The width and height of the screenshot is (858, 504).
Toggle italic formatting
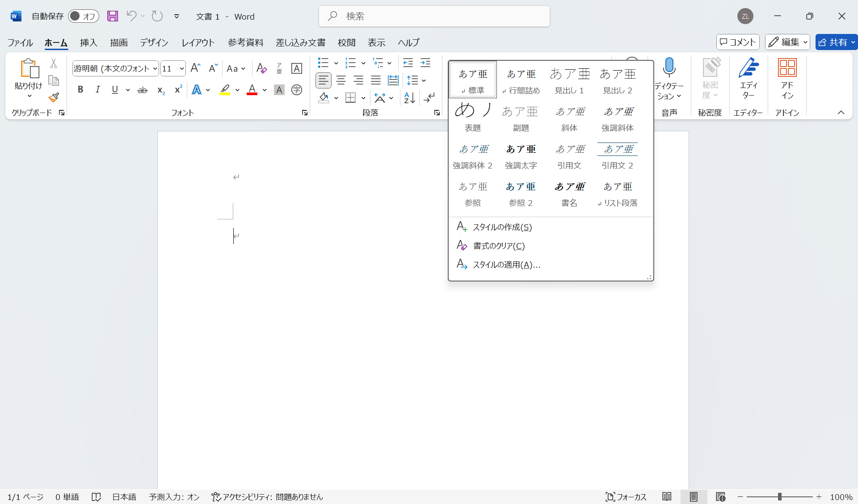point(97,90)
